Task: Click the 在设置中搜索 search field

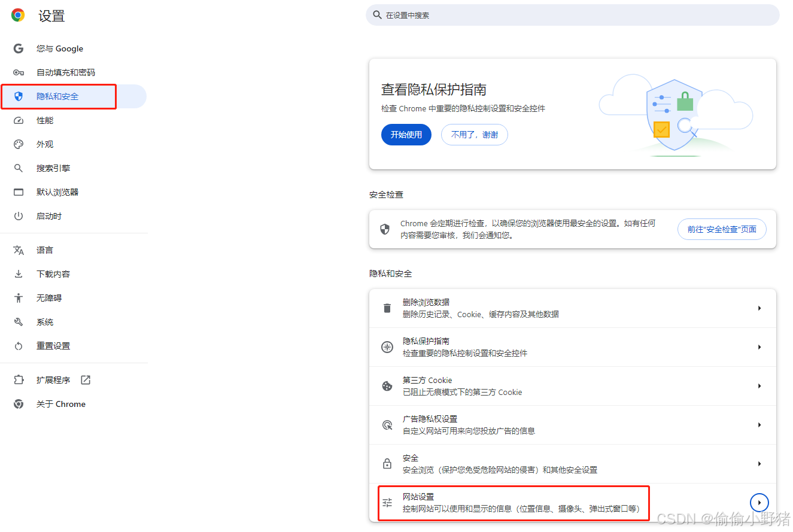Action: click(x=573, y=15)
